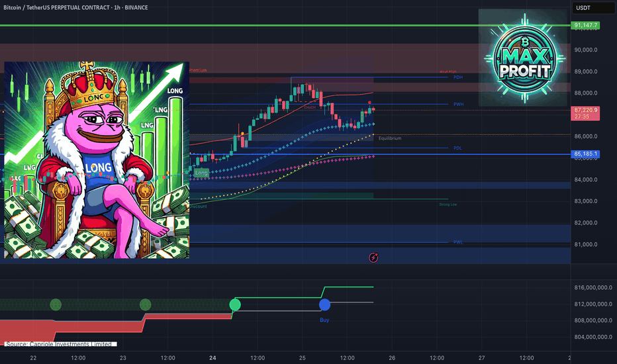Click the 88,000.0 price axis value

point(586,93)
